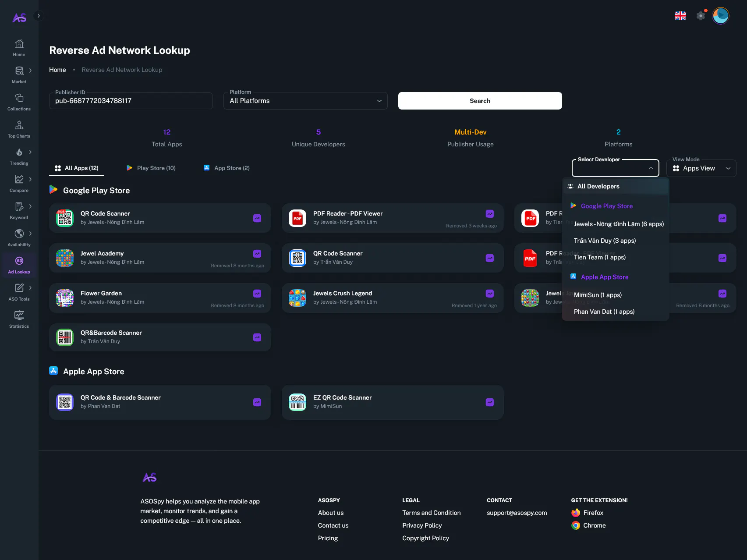
Task: Open the Compare chart icon
Action: 19,180
